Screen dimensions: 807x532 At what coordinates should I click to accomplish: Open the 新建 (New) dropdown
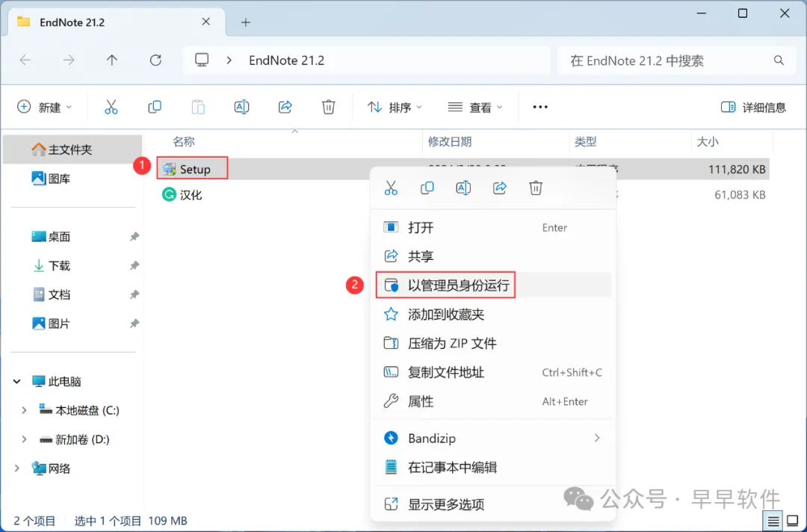44,107
